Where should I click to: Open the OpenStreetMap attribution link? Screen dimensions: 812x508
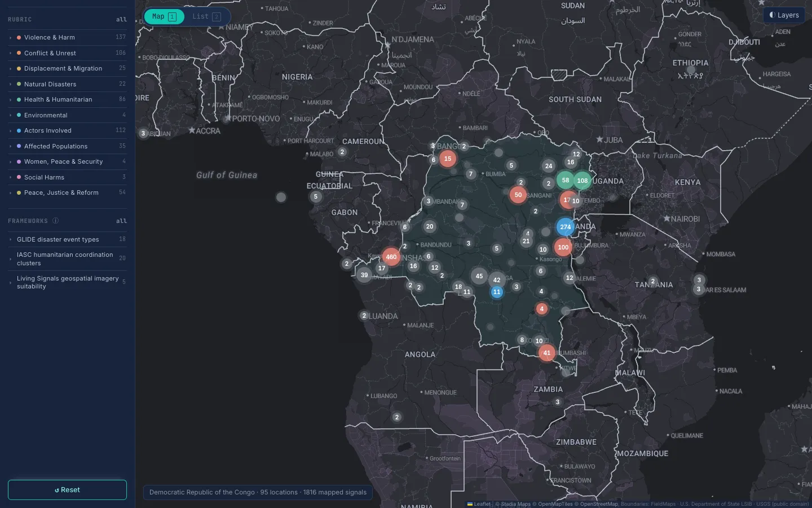599,504
